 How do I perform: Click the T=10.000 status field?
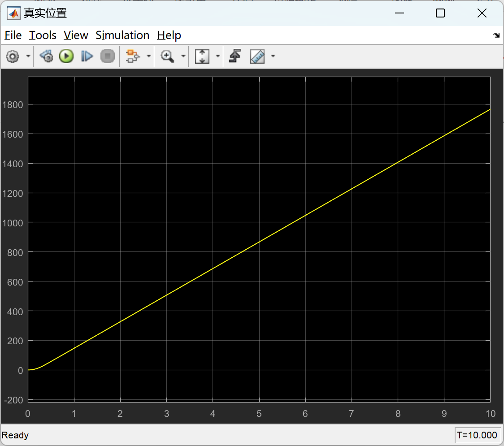tap(477, 435)
